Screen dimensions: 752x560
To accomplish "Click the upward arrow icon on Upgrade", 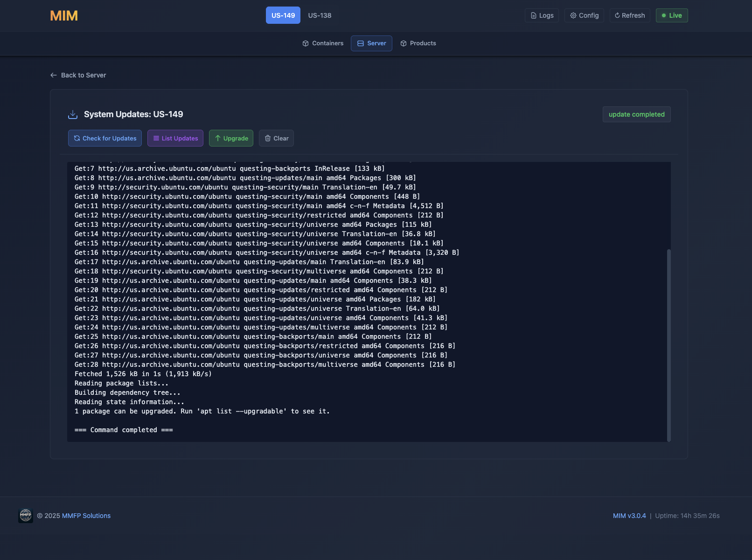I will [217, 138].
